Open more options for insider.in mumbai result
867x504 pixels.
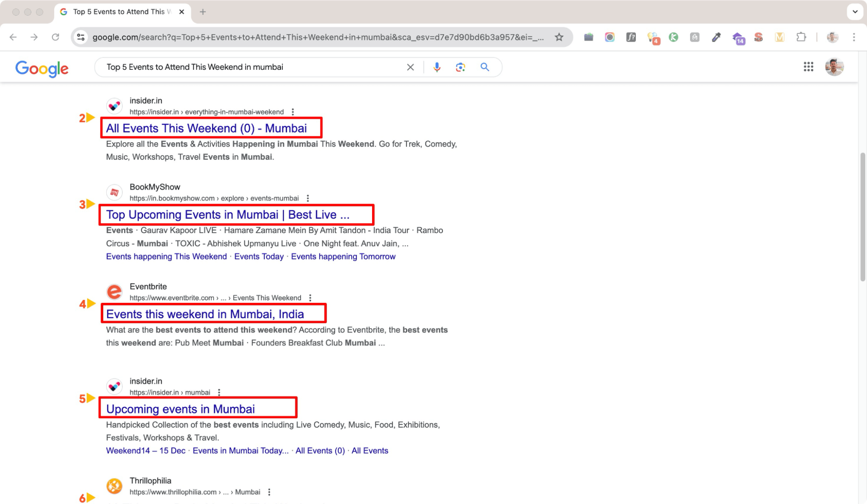coord(219,392)
